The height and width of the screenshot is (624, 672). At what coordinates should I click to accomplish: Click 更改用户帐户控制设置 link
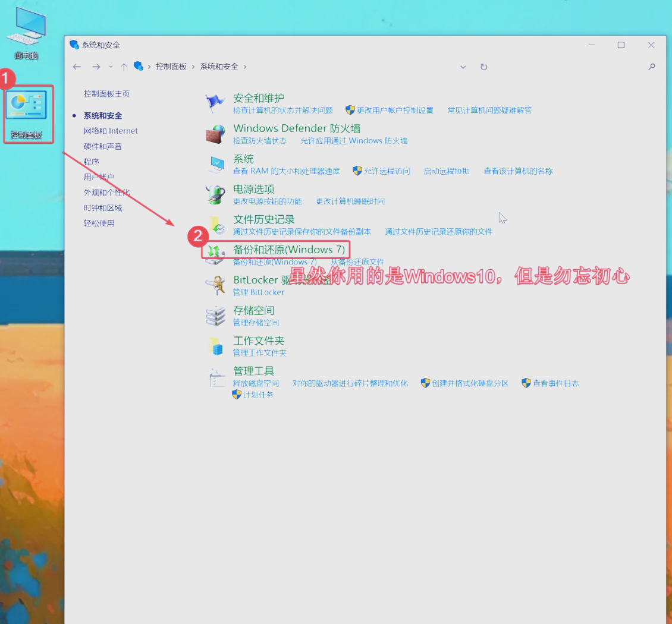click(395, 111)
